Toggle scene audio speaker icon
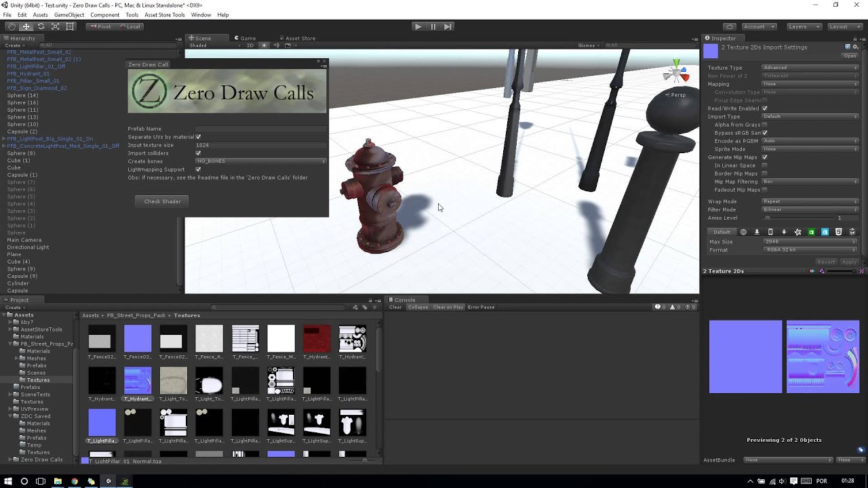Image resolution: width=868 pixels, height=488 pixels. tap(276, 45)
